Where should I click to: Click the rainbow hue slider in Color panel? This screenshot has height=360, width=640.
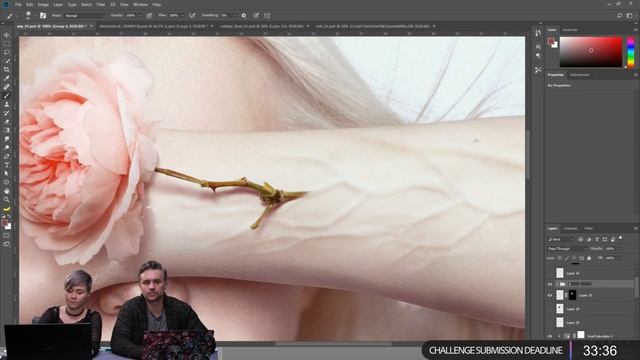tap(631, 52)
